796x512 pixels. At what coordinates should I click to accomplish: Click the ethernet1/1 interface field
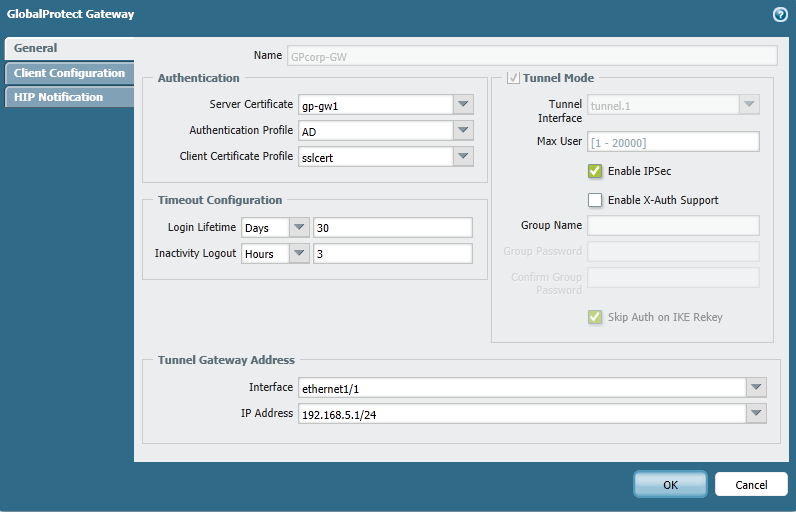(x=522, y=387)
